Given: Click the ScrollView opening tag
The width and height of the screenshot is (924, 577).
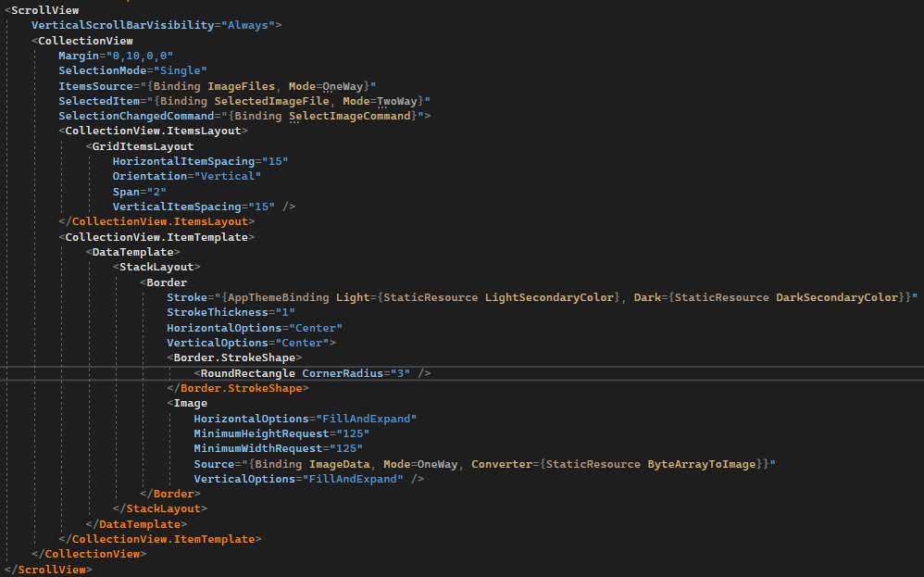Looking at the screenshot, I should point(40,9).
